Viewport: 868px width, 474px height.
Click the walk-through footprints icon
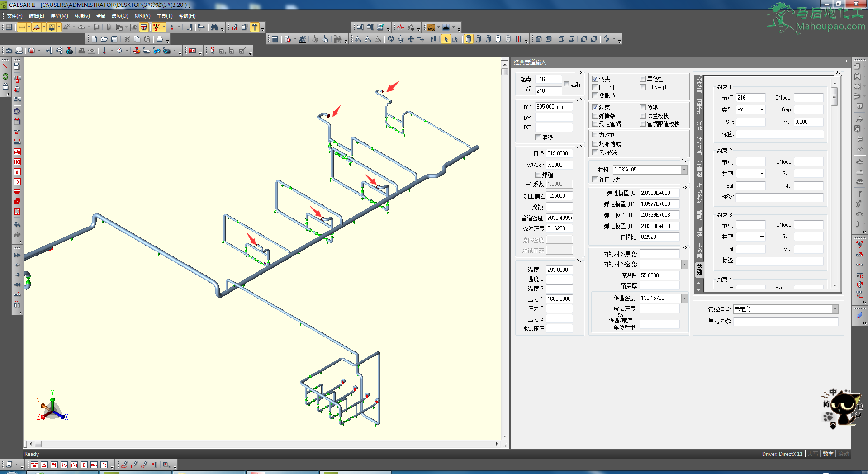pyautogui.click(x=433, y=39)
